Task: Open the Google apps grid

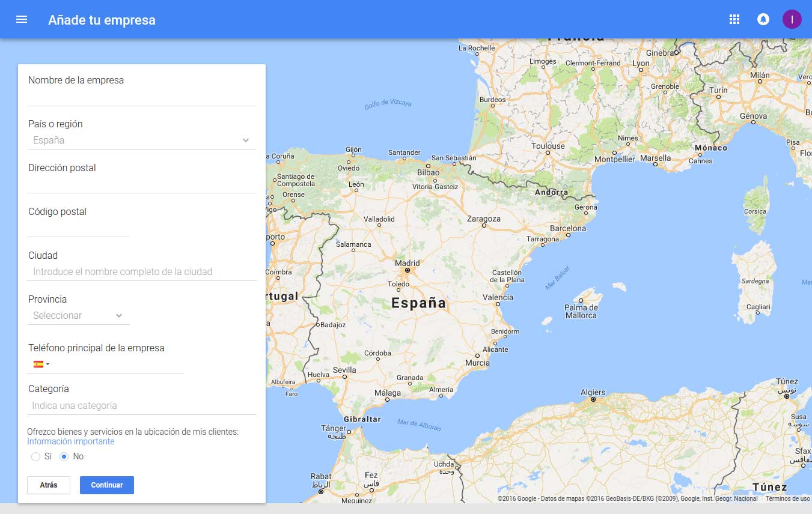Action: click(x=734, y=19)
